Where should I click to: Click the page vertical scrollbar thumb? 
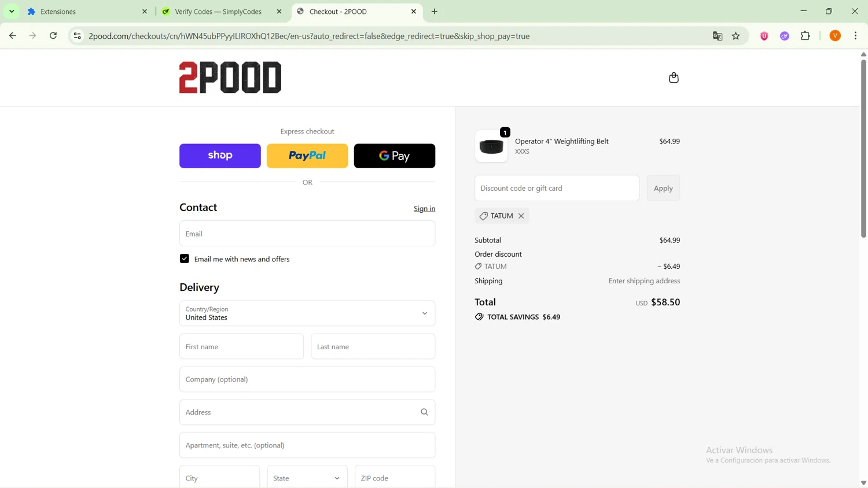(863, 149)
